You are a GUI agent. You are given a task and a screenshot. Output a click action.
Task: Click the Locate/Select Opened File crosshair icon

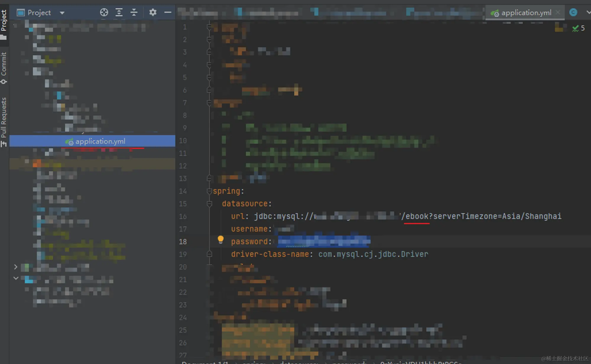pyautogui.click(x=104, y=12)
